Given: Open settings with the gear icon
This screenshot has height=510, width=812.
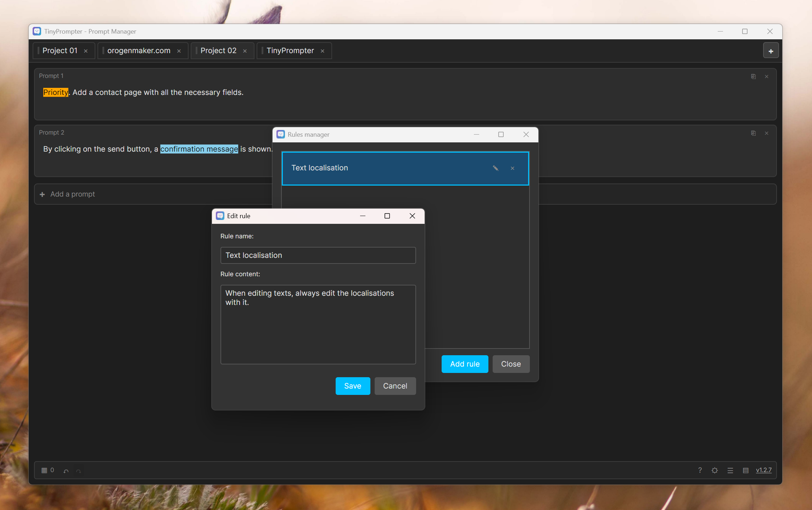Looking at the screenshot, I should point(715,470).
